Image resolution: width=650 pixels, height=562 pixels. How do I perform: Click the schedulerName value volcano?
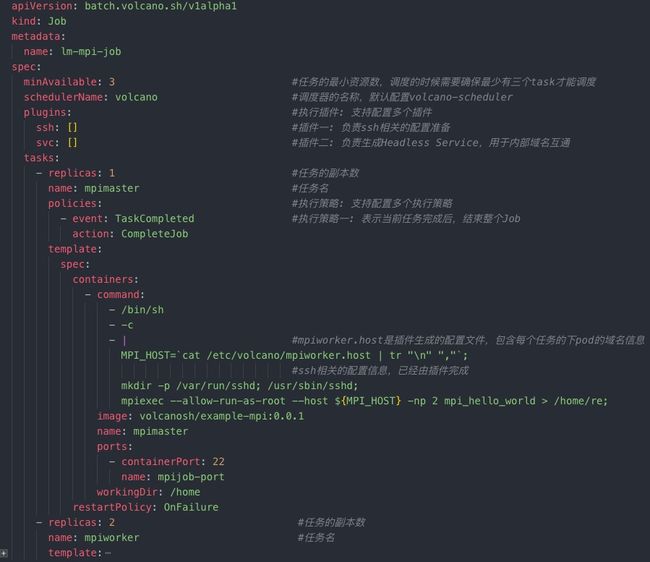click(136, 97)
